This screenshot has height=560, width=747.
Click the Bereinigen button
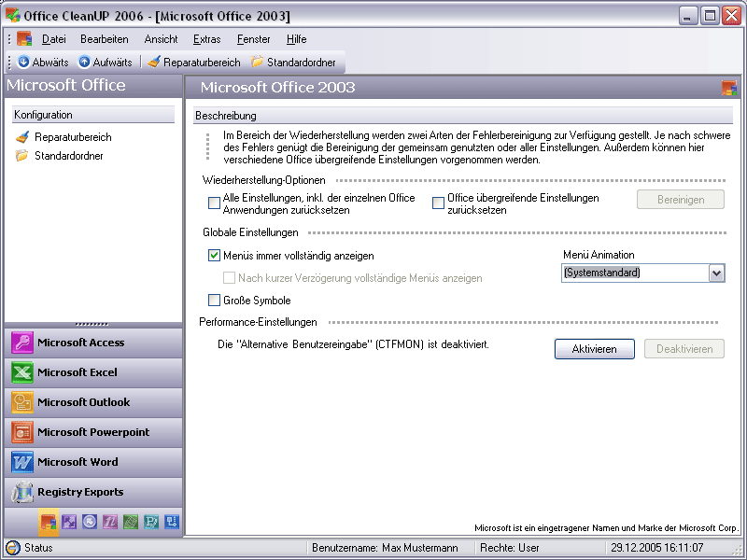click(x=681, y=200)
